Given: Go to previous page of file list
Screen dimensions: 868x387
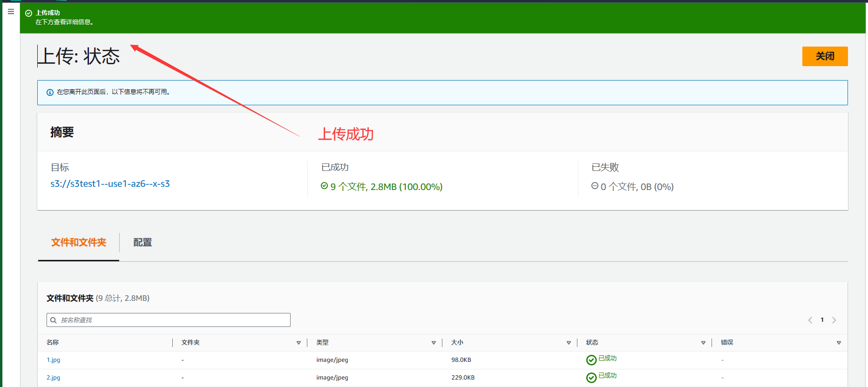Looking at the screenshot, I should click(x=810, y=320).
